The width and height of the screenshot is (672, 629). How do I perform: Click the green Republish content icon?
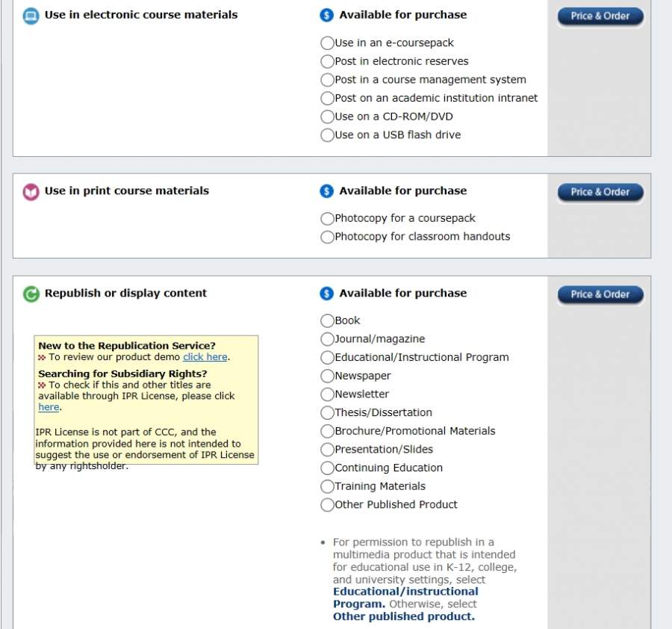[31, 294]
